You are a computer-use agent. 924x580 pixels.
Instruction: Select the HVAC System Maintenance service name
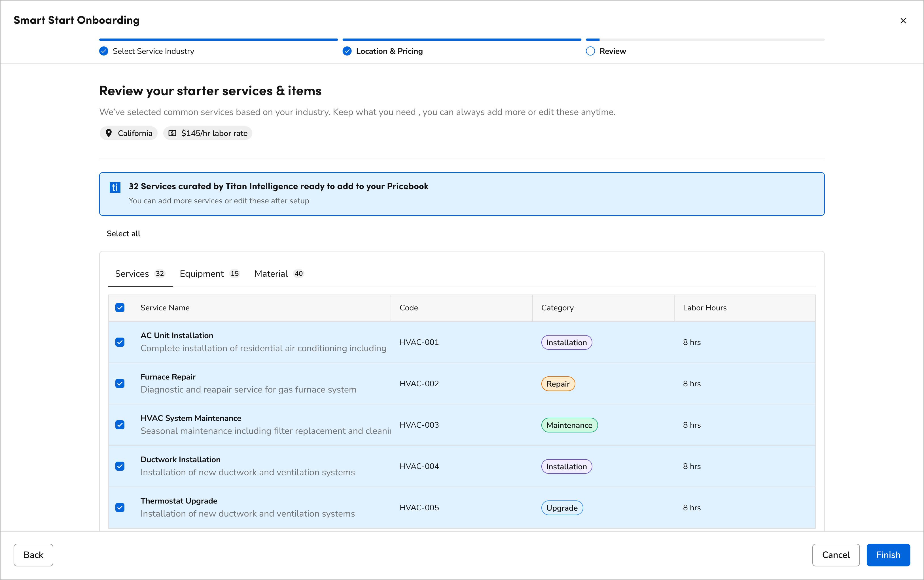[x=191, y=418]
